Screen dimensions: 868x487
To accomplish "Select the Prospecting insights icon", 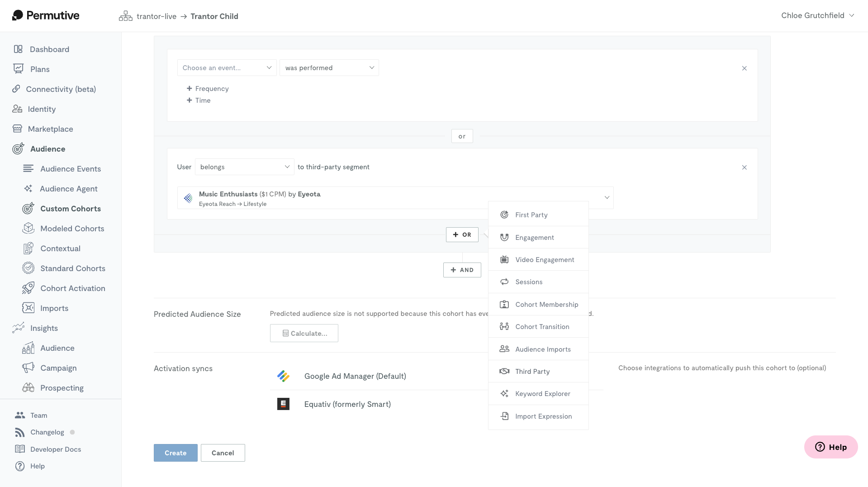I will click(x=28, y=387).
